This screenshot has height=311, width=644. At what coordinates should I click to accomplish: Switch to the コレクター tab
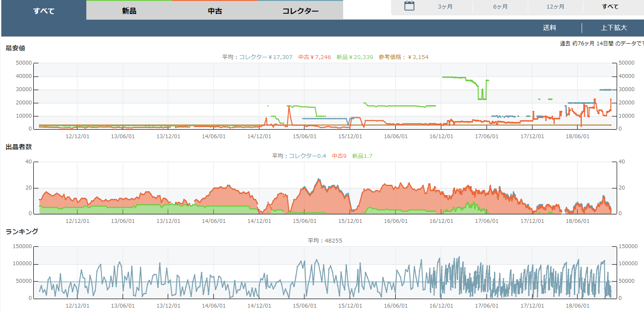(300, 11)
